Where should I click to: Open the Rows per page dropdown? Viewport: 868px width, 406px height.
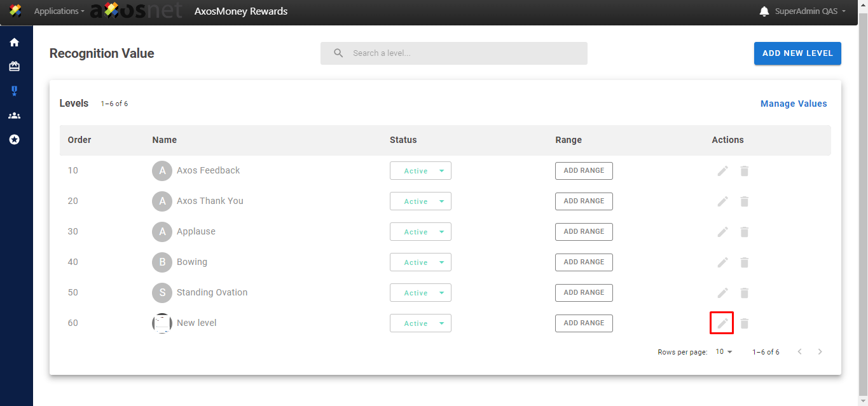[724, 352]
